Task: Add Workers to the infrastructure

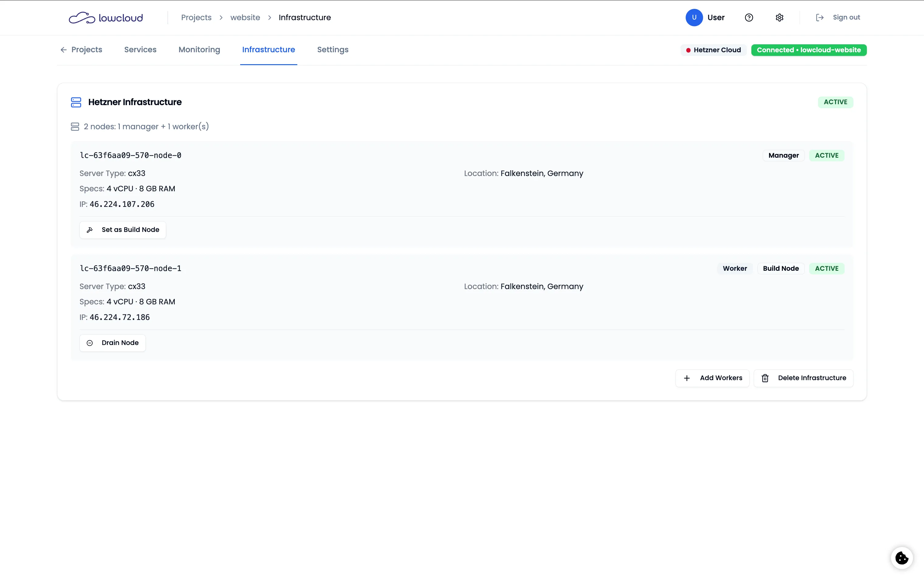Action: pyautogui.click(x=712, y=378)
